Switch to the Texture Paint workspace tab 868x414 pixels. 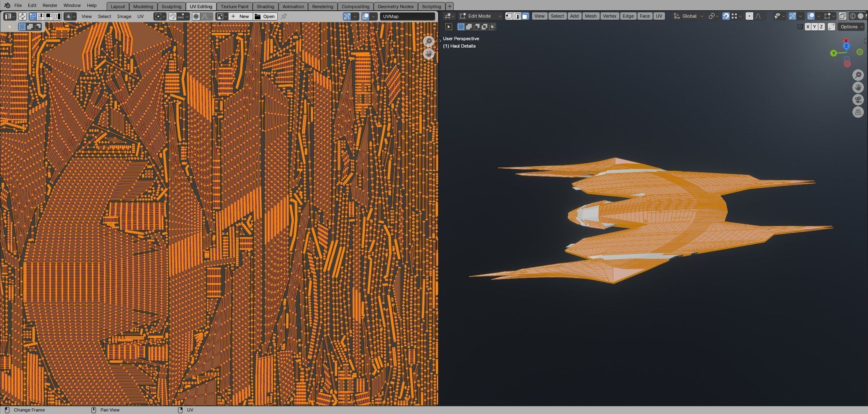(x=235, y=7)
